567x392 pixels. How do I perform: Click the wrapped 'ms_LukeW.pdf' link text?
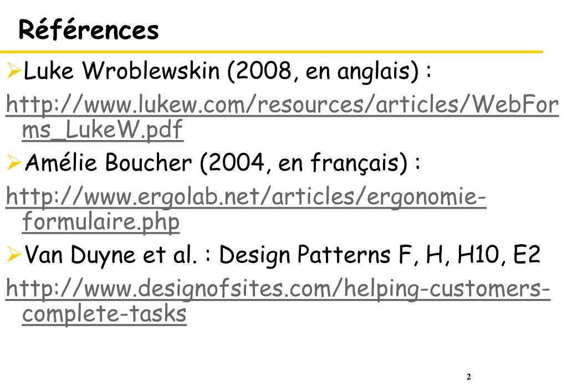pos(103,130)
